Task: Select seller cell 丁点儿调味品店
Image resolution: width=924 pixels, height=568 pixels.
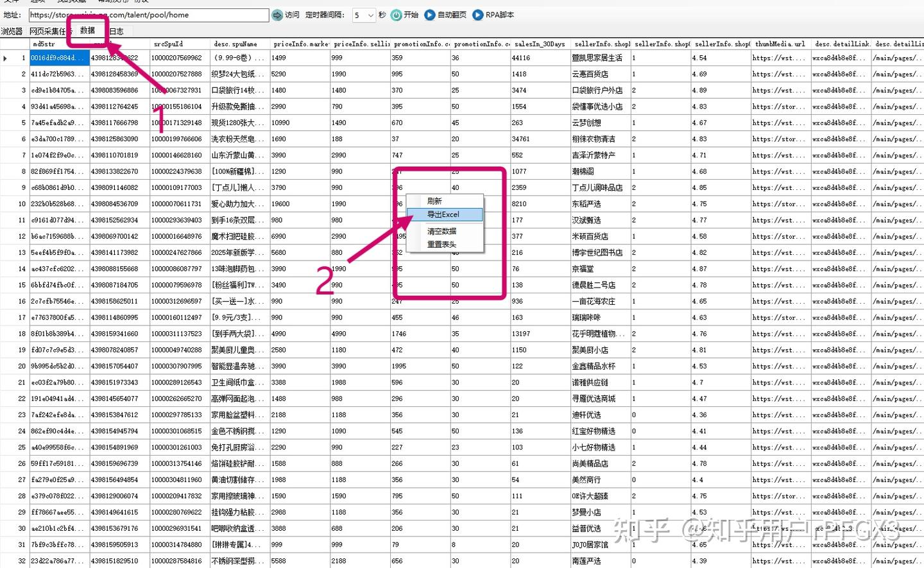Action: pyautogui.click(x=601, y=188)
